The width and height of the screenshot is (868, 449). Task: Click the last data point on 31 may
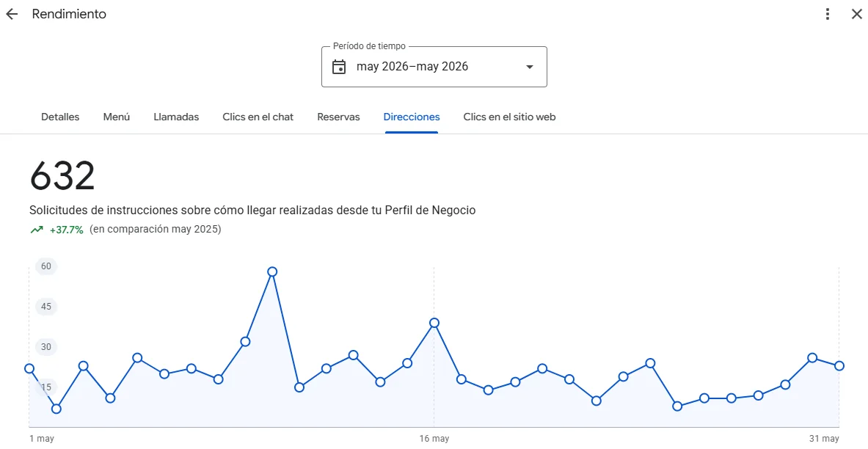839,366
